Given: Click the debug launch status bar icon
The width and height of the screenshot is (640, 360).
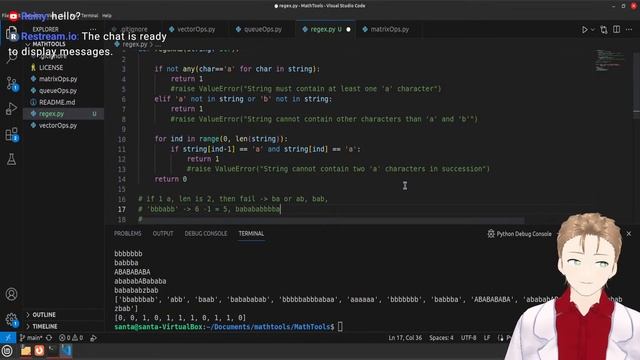Looking at the screenshot, I should 93,338.
